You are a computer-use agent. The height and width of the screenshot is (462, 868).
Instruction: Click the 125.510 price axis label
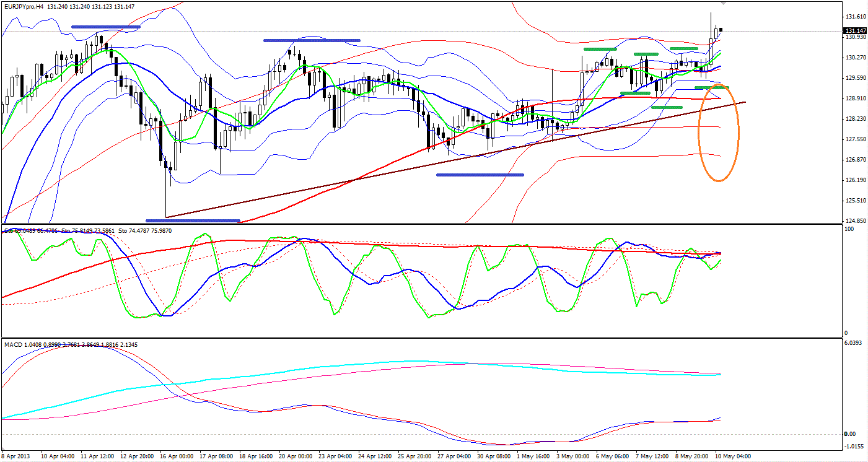coord(856,201)
